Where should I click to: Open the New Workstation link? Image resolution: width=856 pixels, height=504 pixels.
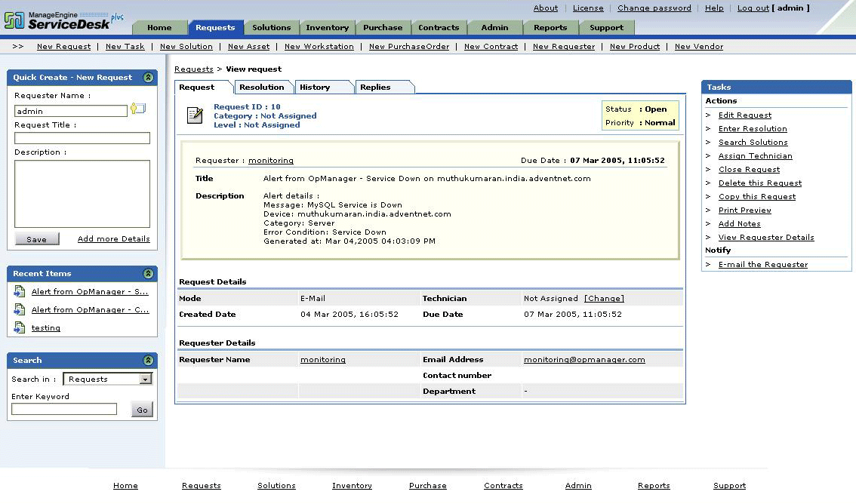319,46
